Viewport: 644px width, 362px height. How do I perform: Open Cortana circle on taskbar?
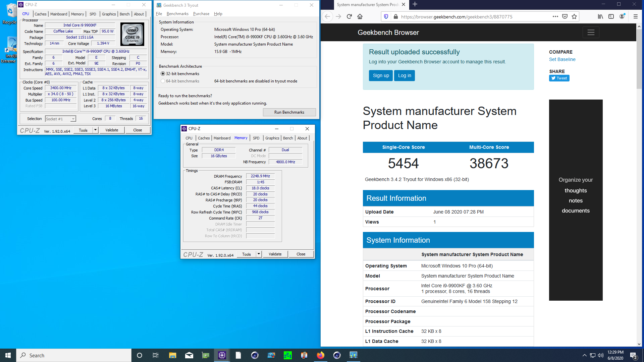[x=140, y=355]
